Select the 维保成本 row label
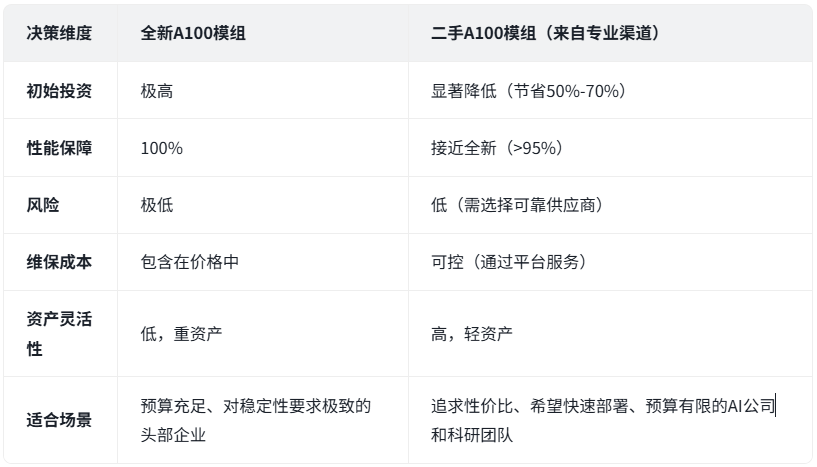This screenshot has width=817, height=467. [59, 262]
